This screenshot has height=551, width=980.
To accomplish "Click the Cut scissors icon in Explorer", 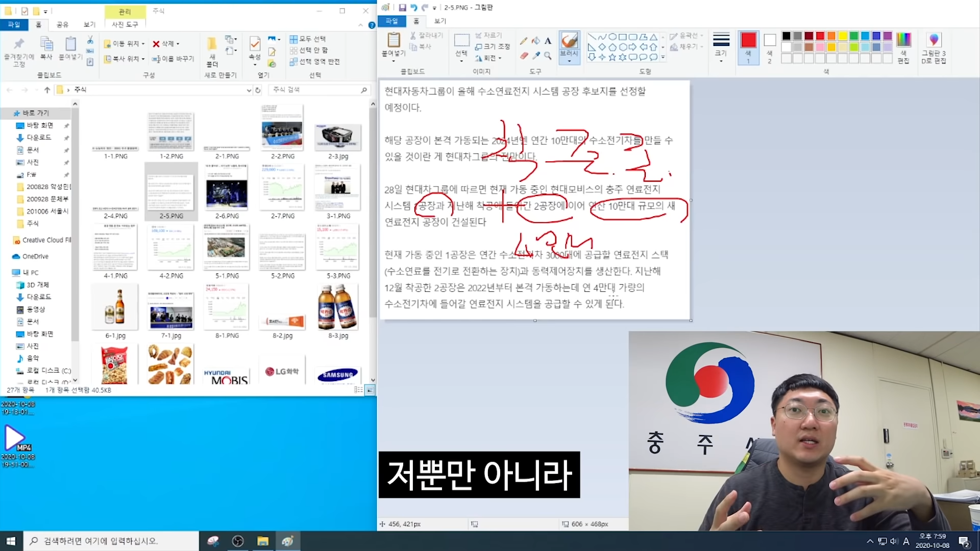I will [x=90, y=40].
